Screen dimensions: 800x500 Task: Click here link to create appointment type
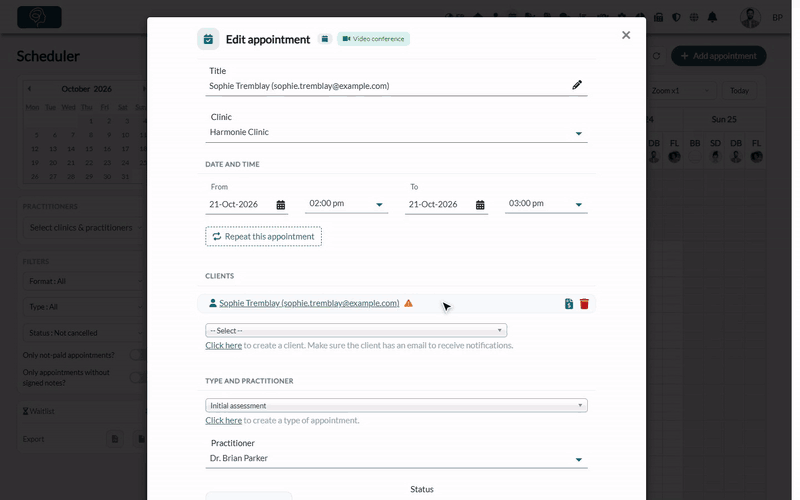pyautogui.click(x=223, y=420)
